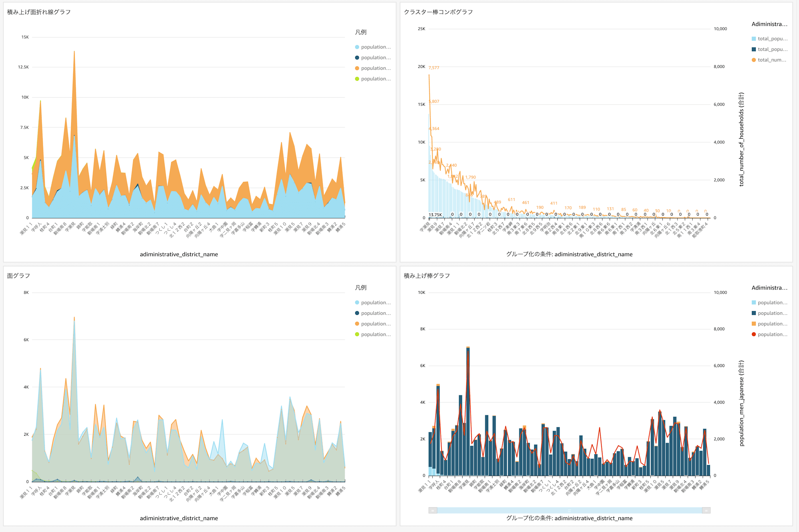799x532 pixels.
Task: Click the 8K y-axis label in 面グラフ
Action: (x=26, y=292)
